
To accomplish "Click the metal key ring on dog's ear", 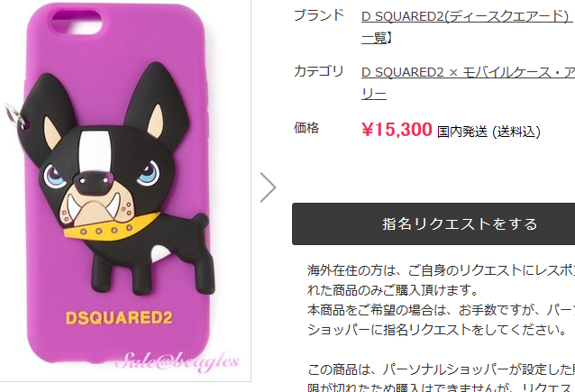I will (x=14, y=116).
